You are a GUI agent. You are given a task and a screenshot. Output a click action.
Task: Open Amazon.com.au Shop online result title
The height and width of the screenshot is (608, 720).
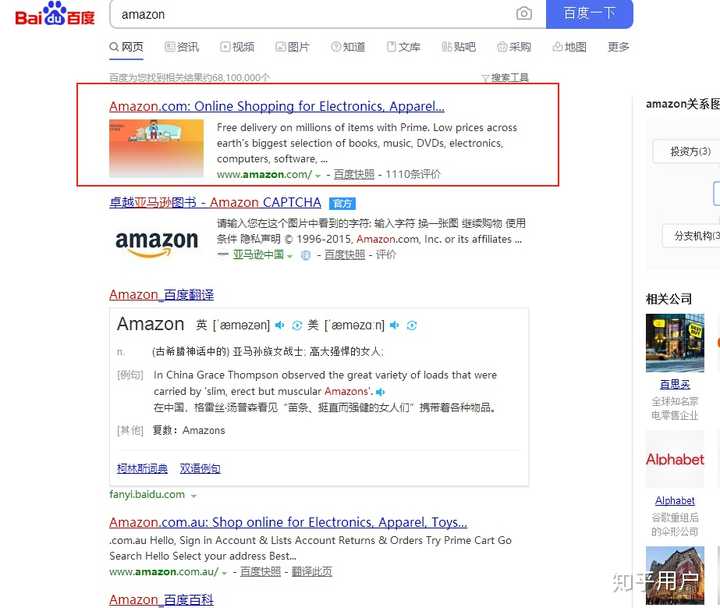tap(288, 523)
